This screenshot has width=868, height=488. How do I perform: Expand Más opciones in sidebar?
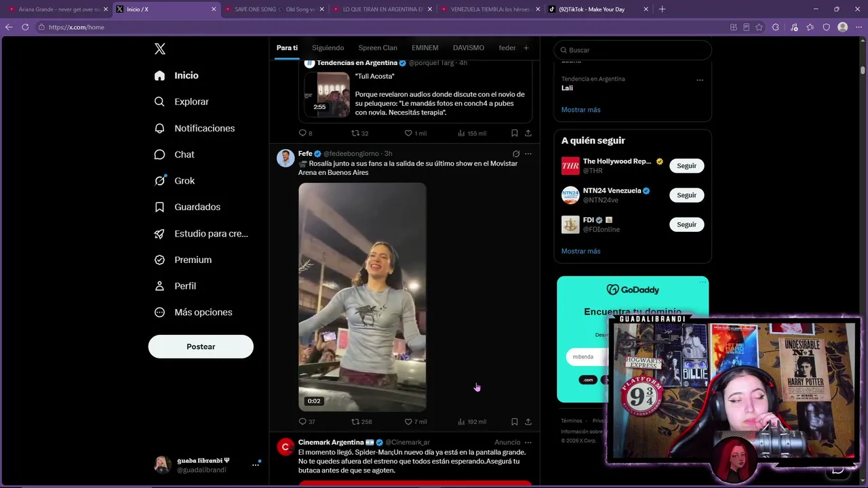point(194,312)
